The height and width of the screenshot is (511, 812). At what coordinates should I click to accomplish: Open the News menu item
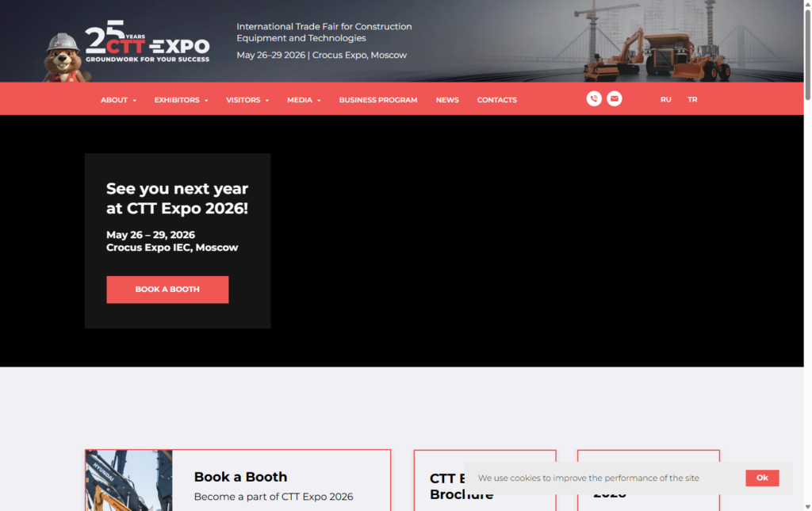click(447, 100)
